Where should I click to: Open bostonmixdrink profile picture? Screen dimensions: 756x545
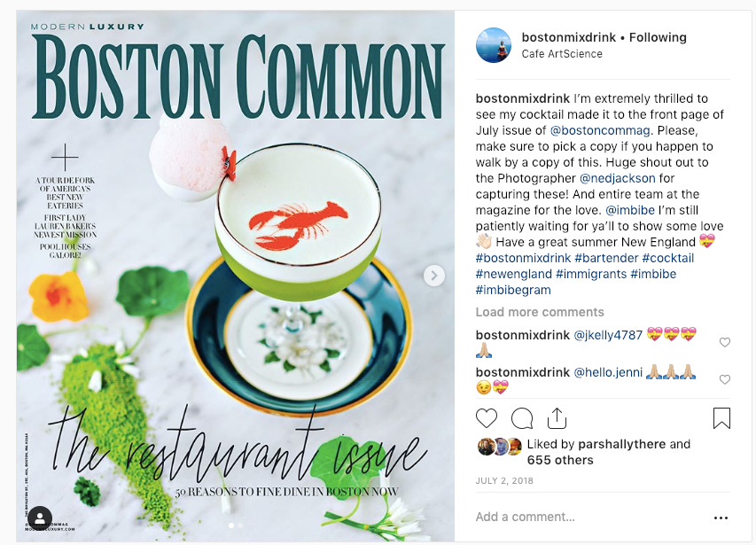click(x=494, y=45)
